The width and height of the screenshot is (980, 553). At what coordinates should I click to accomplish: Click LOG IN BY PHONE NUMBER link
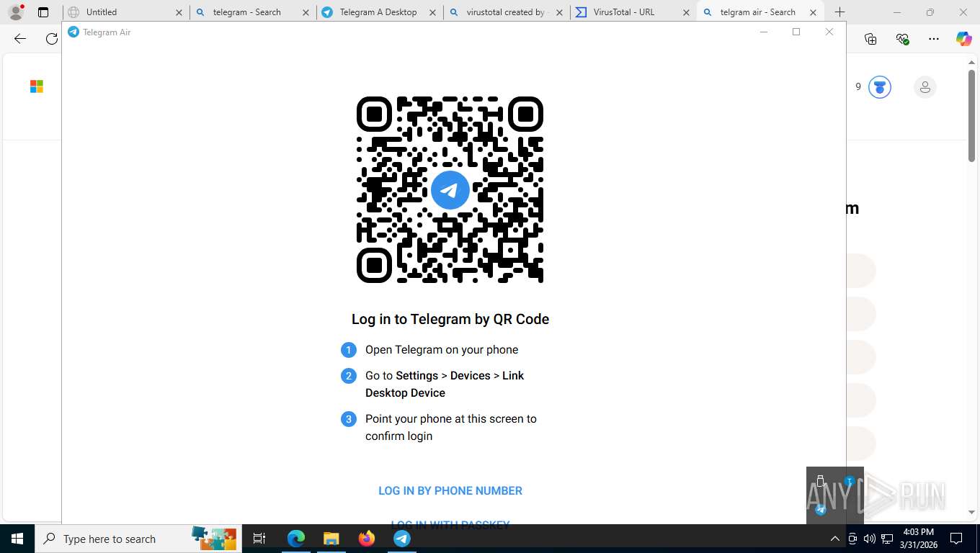coord(450,490)
